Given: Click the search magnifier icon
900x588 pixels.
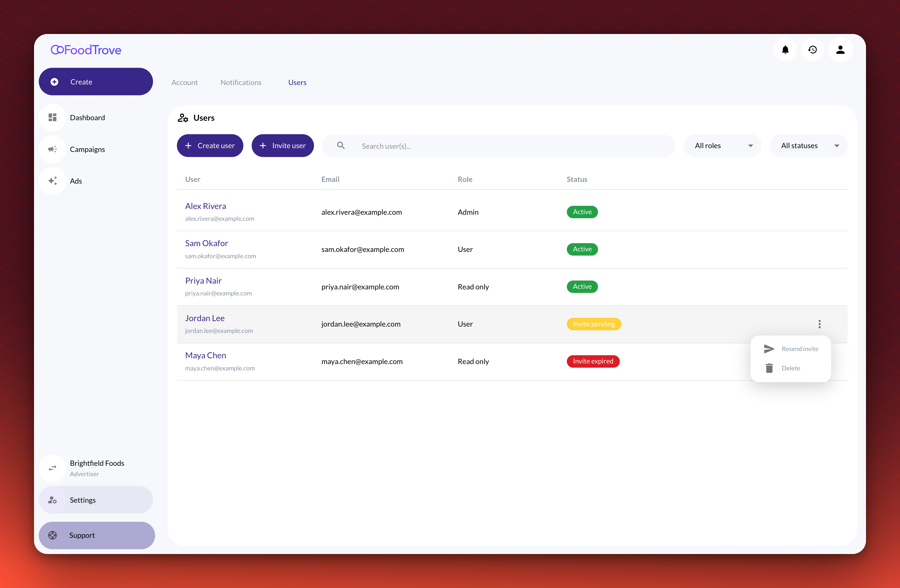Looking at the screenshot, I should pyautogui.click(x=341, y=146).
